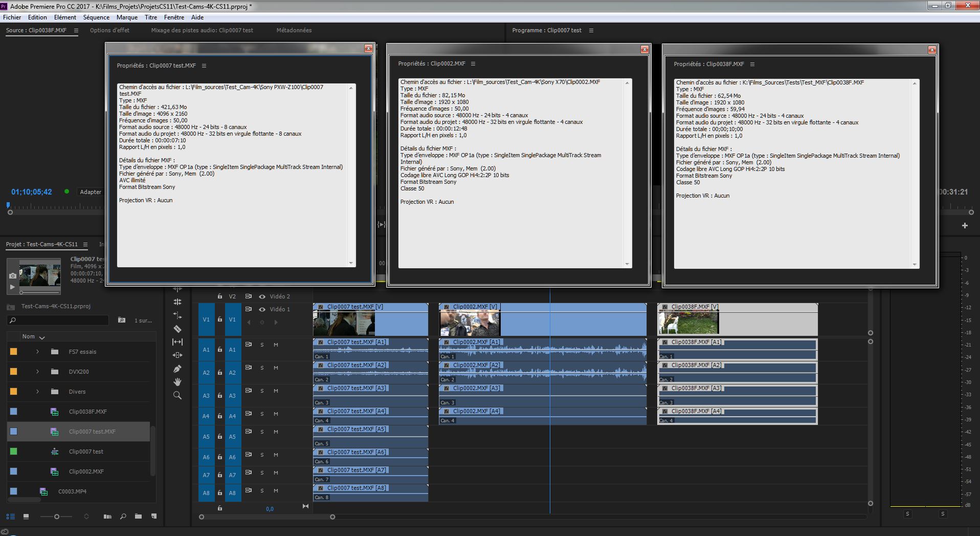The image size is (980, 536).
Task: Open Propriétés Clip0002.MXF panel menu
Action: pyautogui.click(x=473, y=63)
